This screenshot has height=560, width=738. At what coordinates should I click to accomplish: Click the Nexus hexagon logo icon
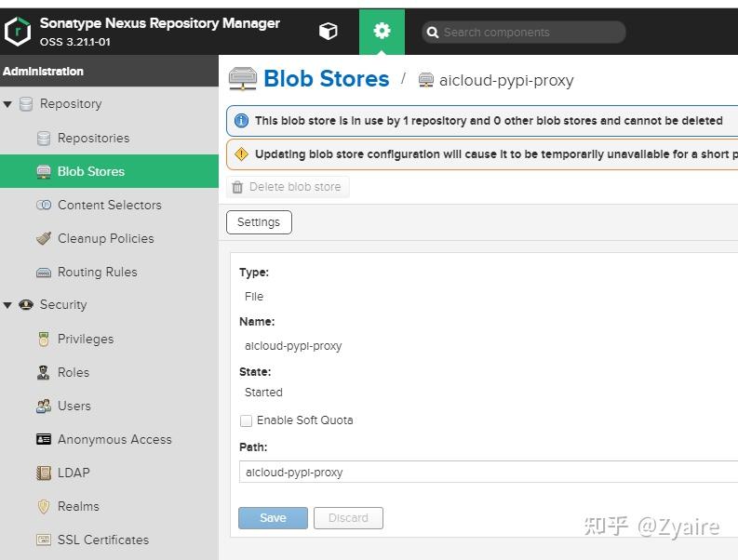tap(18, 32)
